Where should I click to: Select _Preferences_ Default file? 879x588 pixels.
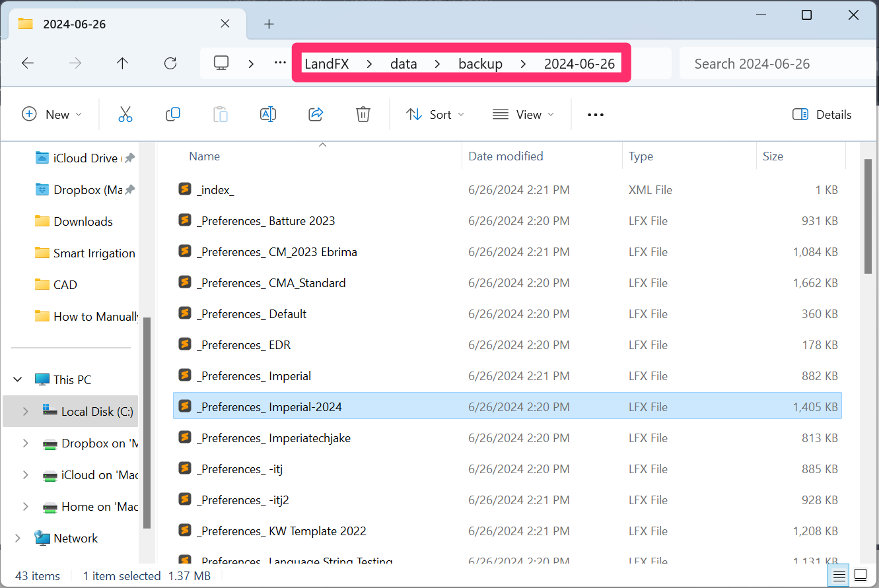pyautogui.click(x=507, y=313)
